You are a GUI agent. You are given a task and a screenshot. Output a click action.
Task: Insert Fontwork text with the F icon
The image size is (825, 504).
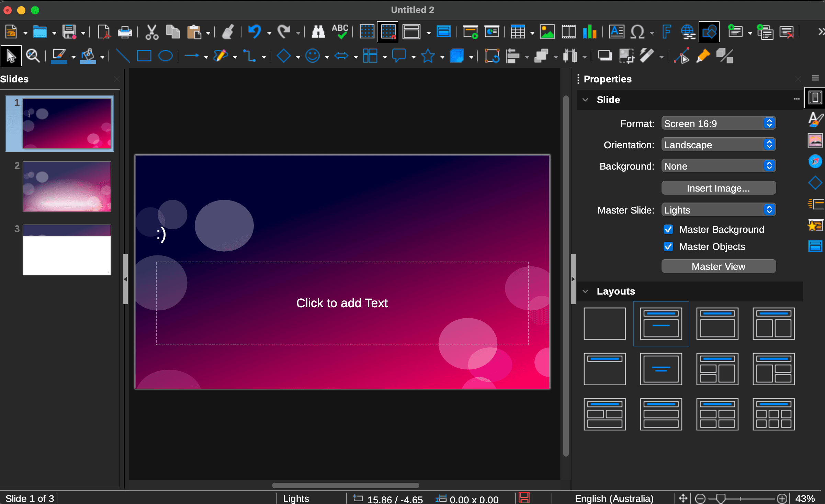coord(667,32)
